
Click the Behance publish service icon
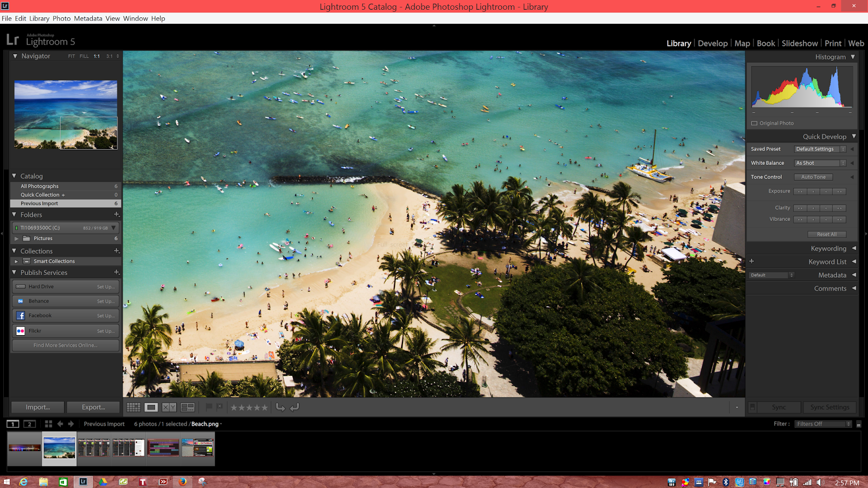pyautogui.click(x=21, y=301)
